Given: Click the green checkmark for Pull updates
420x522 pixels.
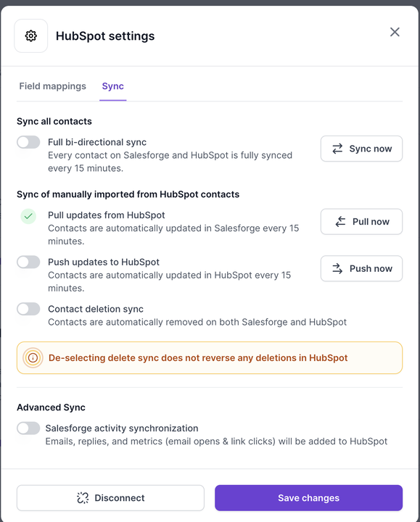Looking at the screenshot, I should click(28, 216).
